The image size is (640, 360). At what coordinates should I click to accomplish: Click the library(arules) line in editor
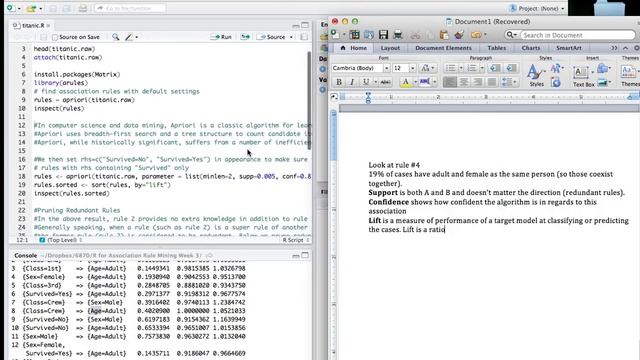tap(61, 83)
